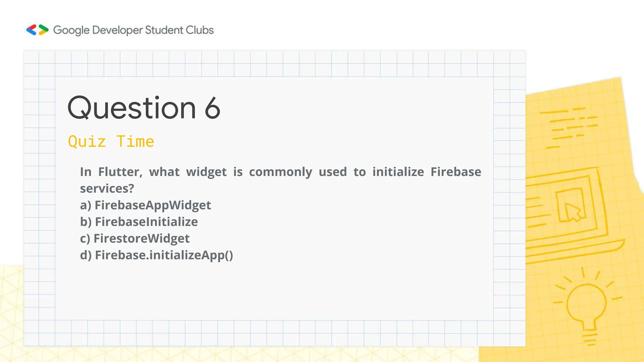Select answer b) FirebaseInitialize
This screenshot has height=362, width=644.
(x=139, y=222)
